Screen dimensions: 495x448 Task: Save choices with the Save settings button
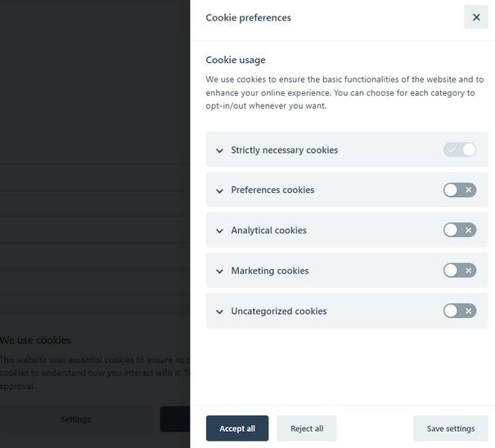tap(451, 428)
